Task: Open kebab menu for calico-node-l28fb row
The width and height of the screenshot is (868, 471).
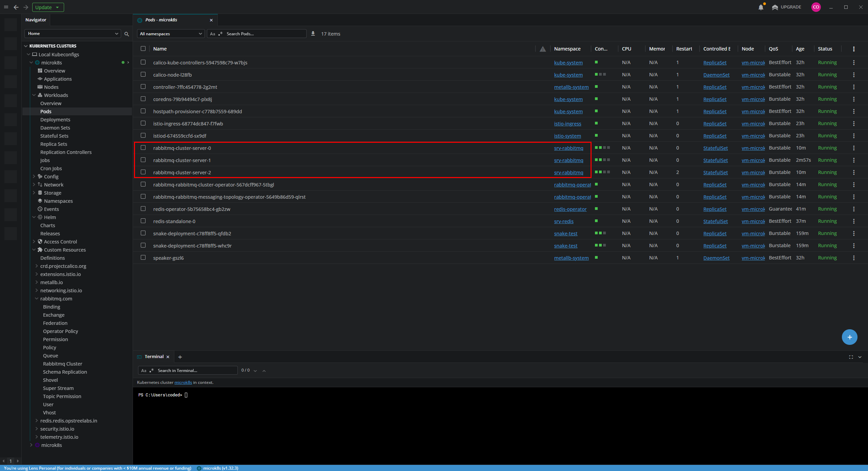Action: coord(854,75)
